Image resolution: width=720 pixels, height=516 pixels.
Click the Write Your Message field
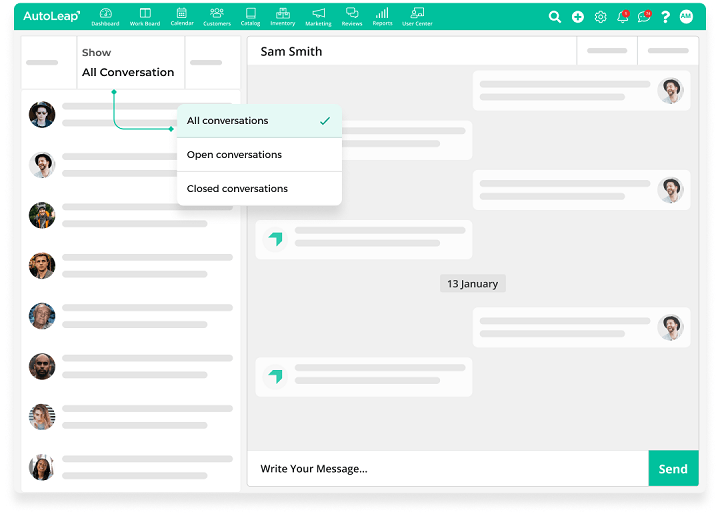point(446,469)
